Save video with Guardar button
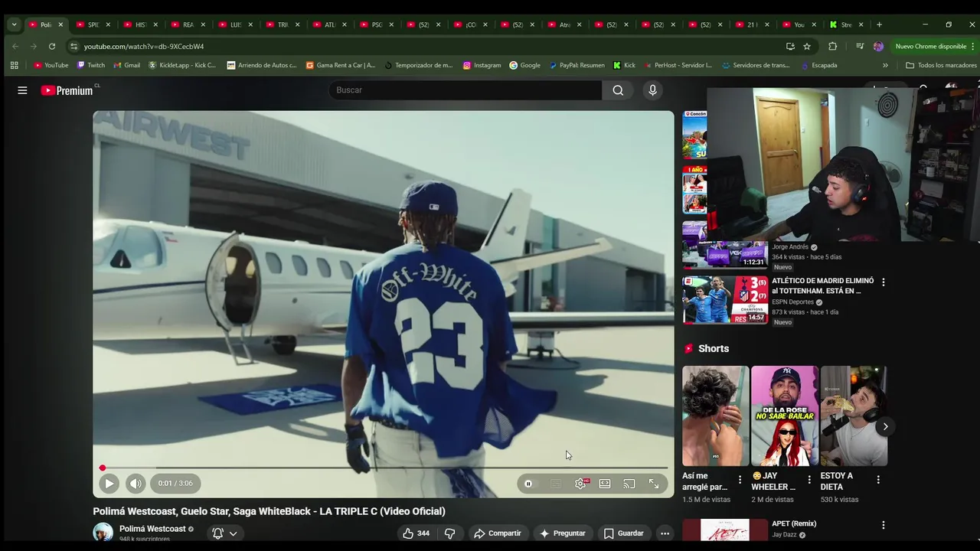The width and height of the screenshot is (980, 551). pyautogui.click(x=623, y=533)
